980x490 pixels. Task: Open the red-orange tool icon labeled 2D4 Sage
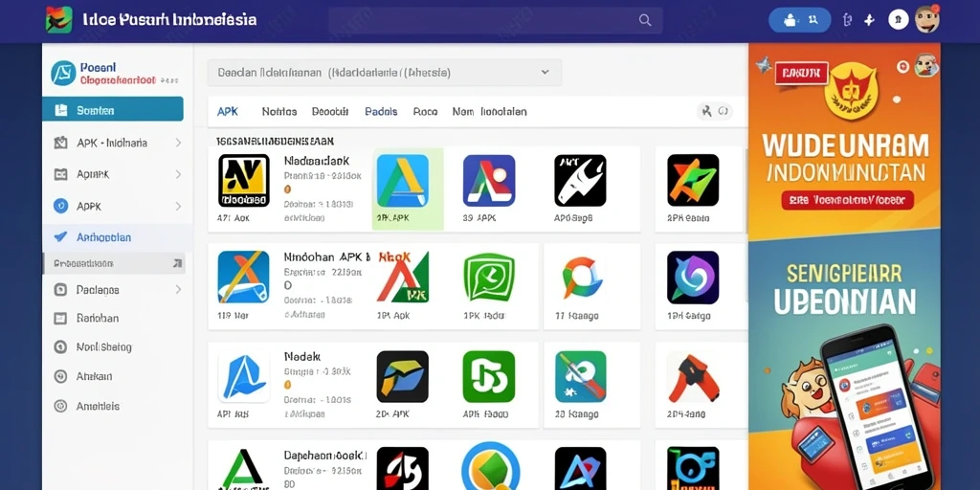click(x=691, y=377)
